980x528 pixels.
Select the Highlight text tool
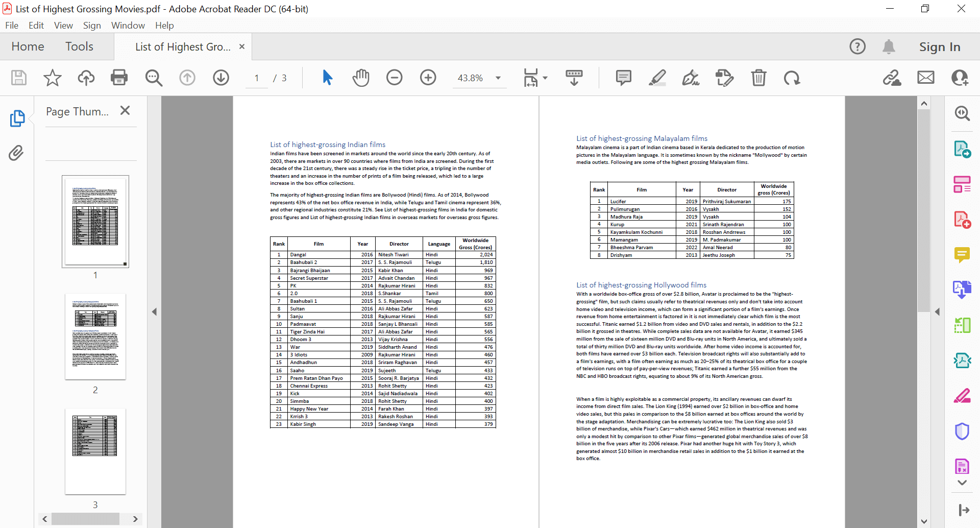coord(657,78)
